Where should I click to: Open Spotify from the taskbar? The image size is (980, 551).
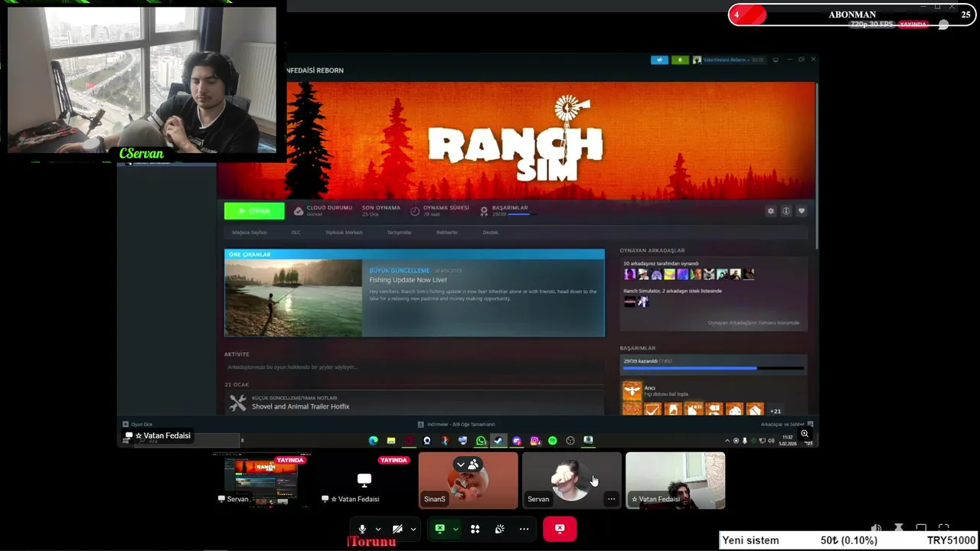click(552, 441)
